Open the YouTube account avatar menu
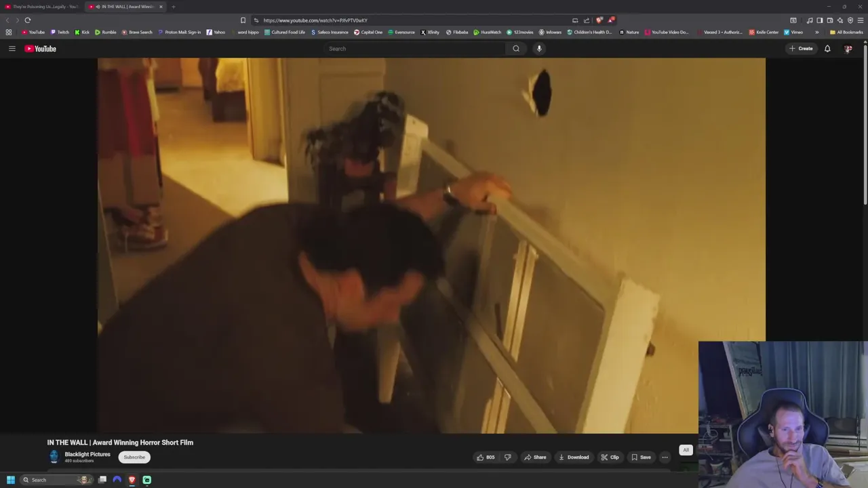 [x=848, y=48]
